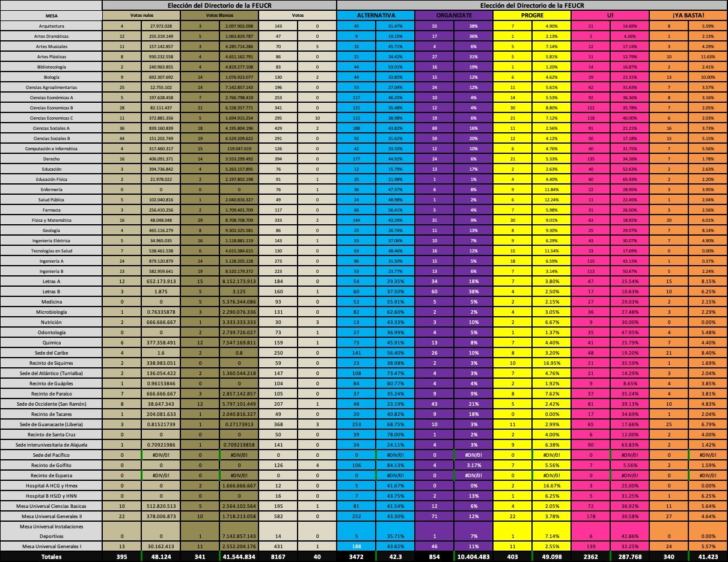Click the Derecho row label cell

pos(52,159)
